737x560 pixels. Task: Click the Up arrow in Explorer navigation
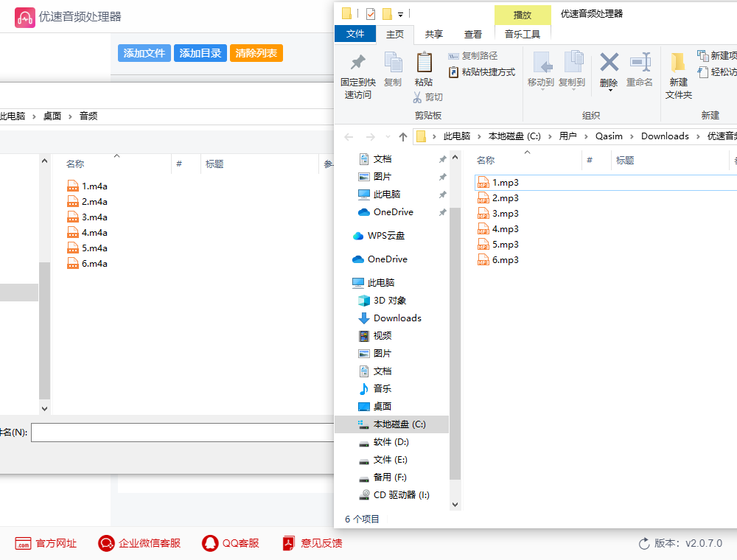pyautogui.click(x=403, y=137)
